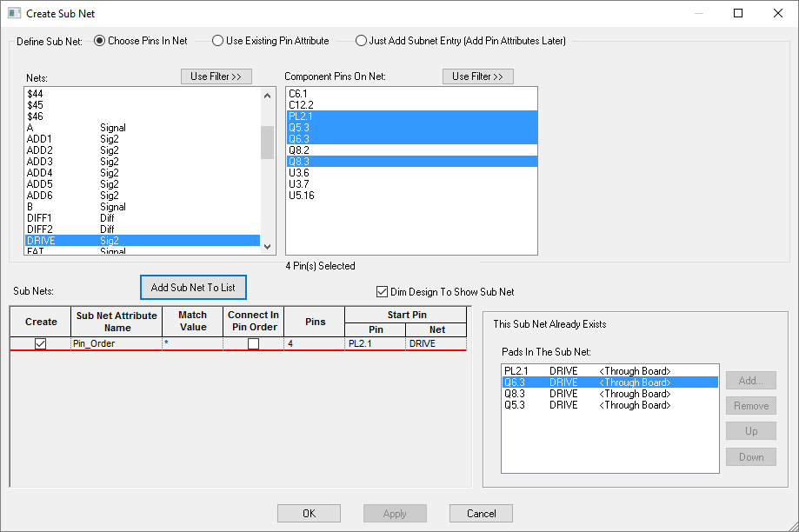Open Use Filter for the Nets list
This screenshot has width=799, height=532.
pos(216,76)
